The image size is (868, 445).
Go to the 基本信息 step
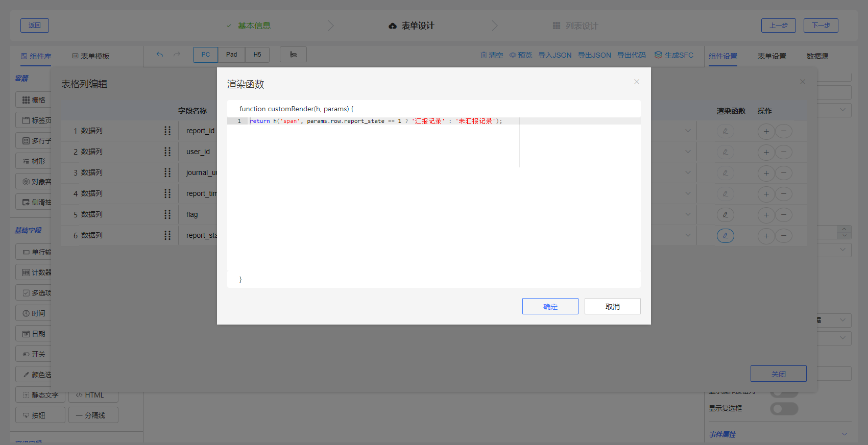click(249, 26)
